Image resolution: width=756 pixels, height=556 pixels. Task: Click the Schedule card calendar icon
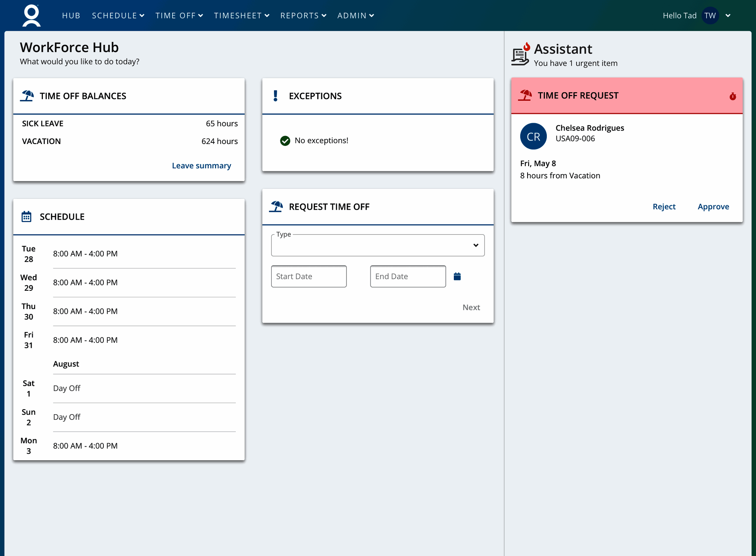click(26, 217)
